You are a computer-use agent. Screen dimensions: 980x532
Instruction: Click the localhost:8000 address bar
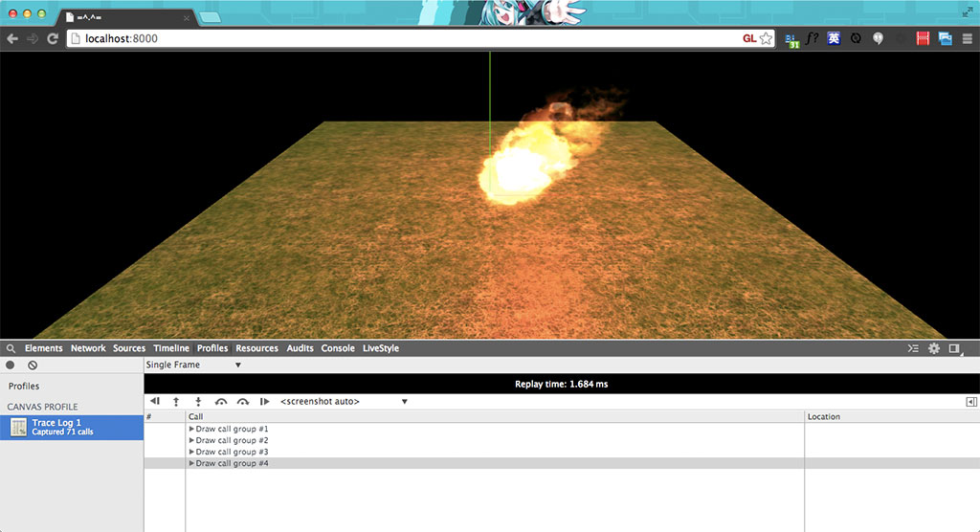[x=402, y=38]
